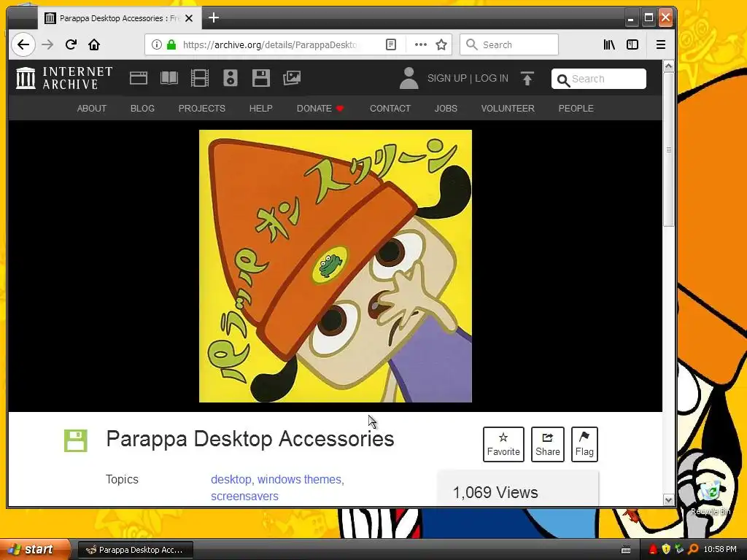Click the archive.org address URL field

click(269, 44)
